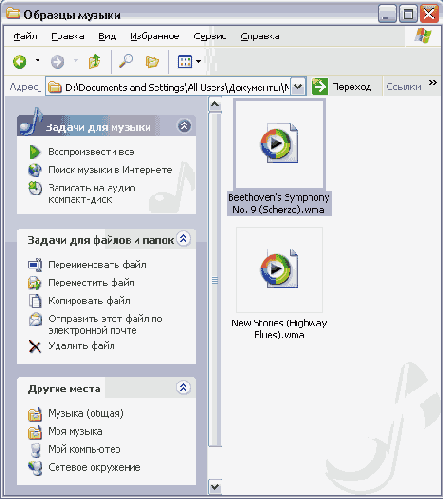
Task: Click the My Computer icon
Action: (35, 450)
